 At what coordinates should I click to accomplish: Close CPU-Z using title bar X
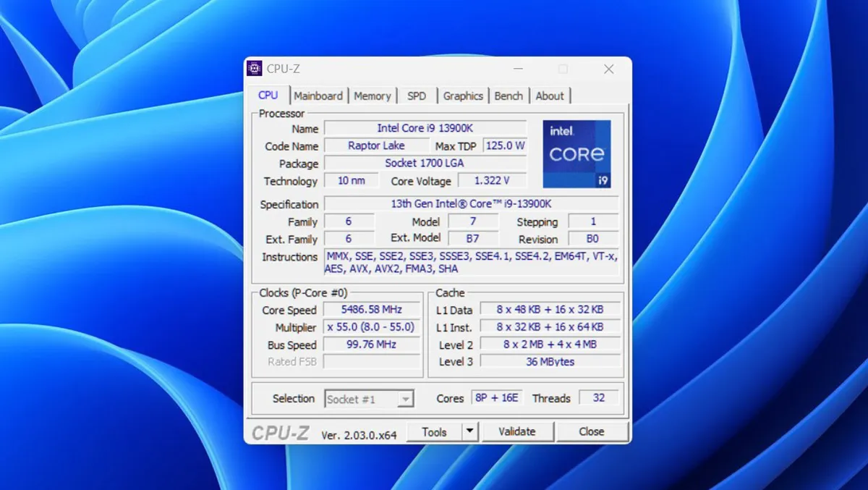(609, 69)
